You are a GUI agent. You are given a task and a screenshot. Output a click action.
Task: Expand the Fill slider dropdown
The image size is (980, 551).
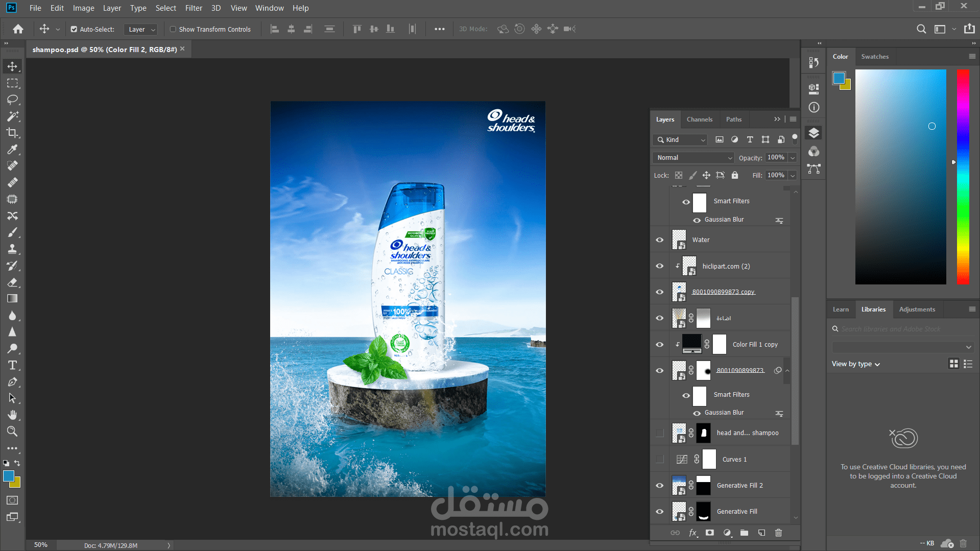coord(793,175)
